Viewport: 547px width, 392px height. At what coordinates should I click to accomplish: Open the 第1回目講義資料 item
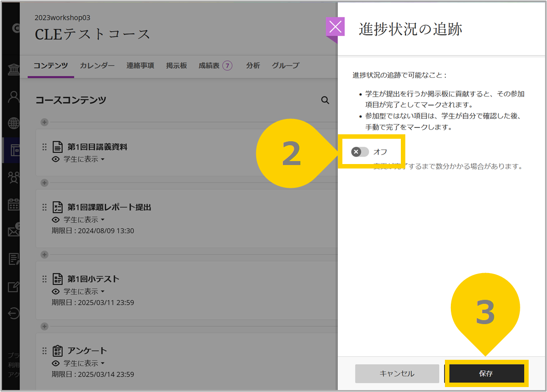(97, 147)
